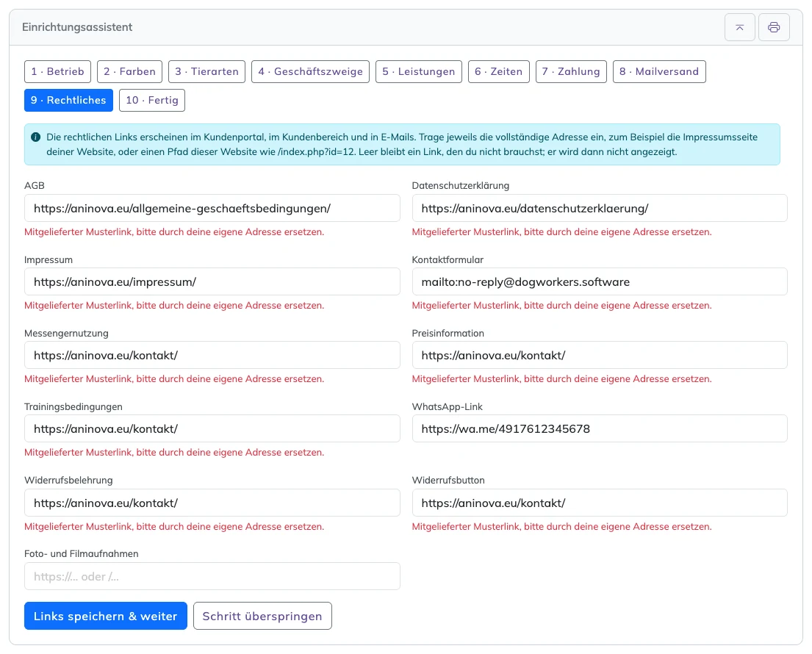Edit the Preisinformation URL field
Image resolution: width=812 pixels, height=654 pixels.
pyautogui.click(x=600, y=355)
